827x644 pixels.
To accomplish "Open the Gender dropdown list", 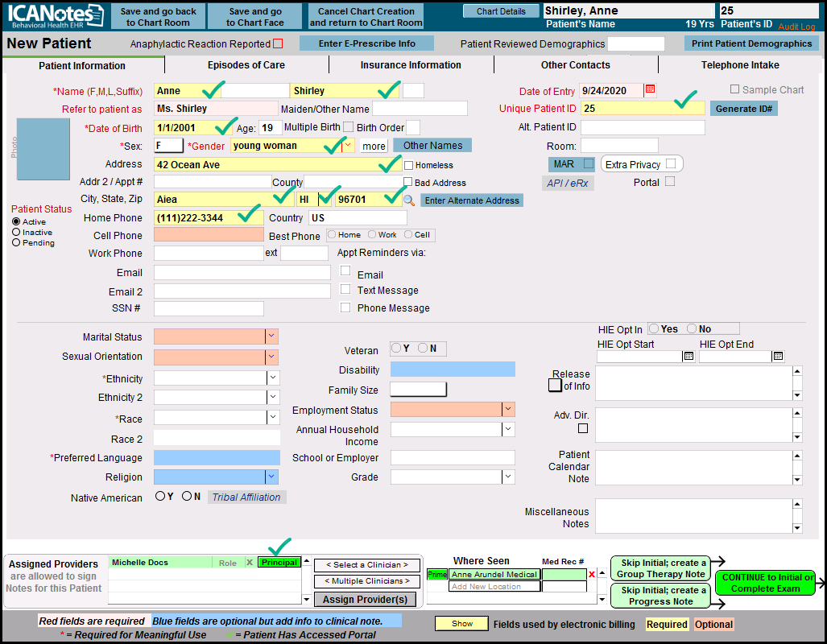I will 348,146.
